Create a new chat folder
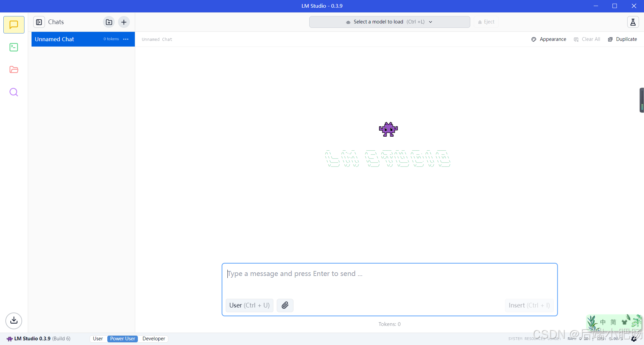The image size is (644, 345). coord(109,22)
